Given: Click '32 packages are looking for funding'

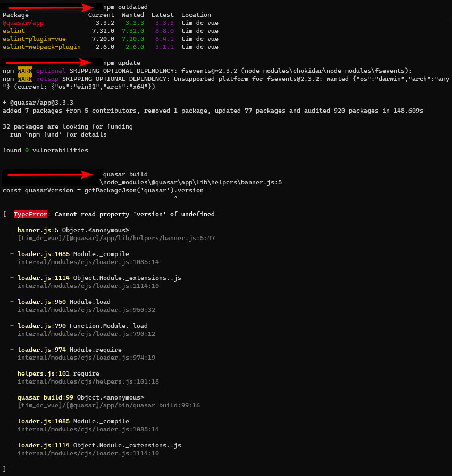Looking at the screenshot, I should (x=68, y=126).
